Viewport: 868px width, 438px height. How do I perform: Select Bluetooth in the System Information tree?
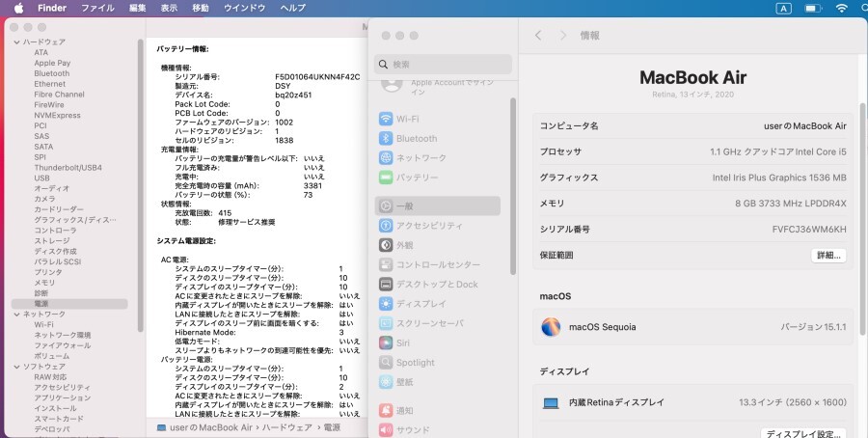tap(52, 73)
